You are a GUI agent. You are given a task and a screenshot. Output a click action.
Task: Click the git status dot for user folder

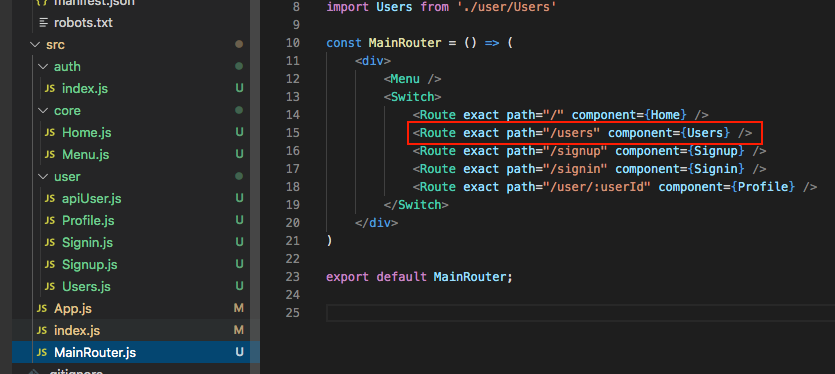pyautogui.click(x=239, y=177)
